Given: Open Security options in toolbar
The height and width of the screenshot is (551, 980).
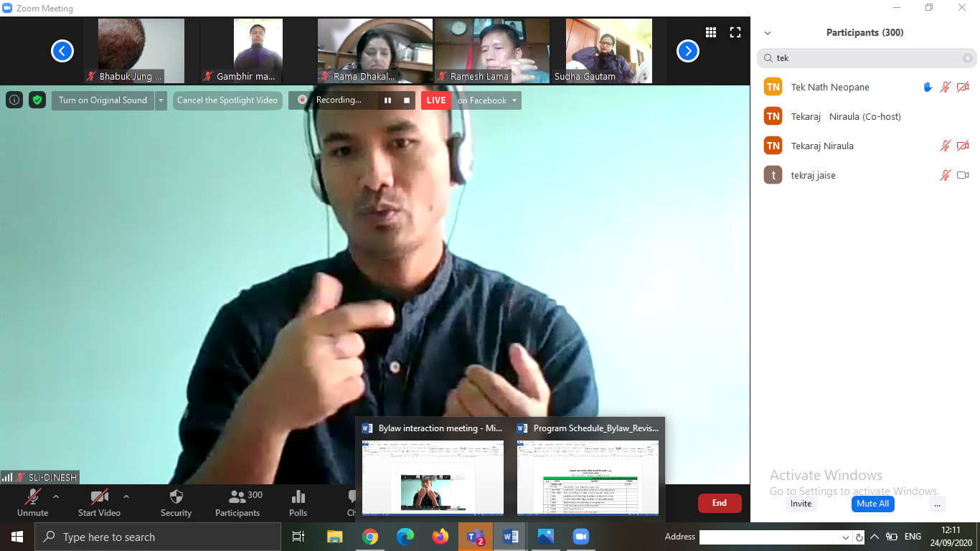Looking at the screenshot, I should click(x=176, y=503).
